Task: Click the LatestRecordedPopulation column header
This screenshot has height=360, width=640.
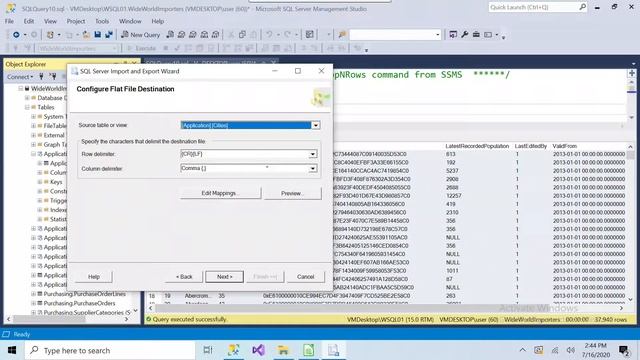Action: 477,146
